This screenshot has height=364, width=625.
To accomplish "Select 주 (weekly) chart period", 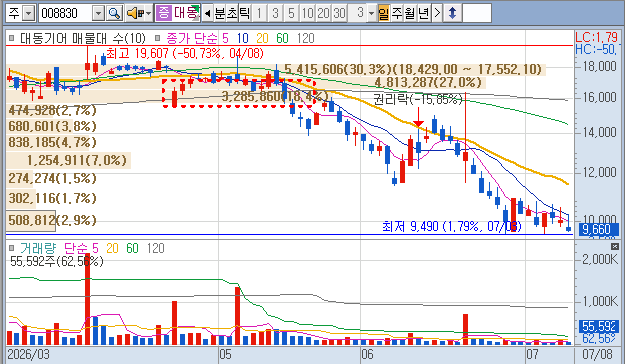I will click(x=397, y=13).
